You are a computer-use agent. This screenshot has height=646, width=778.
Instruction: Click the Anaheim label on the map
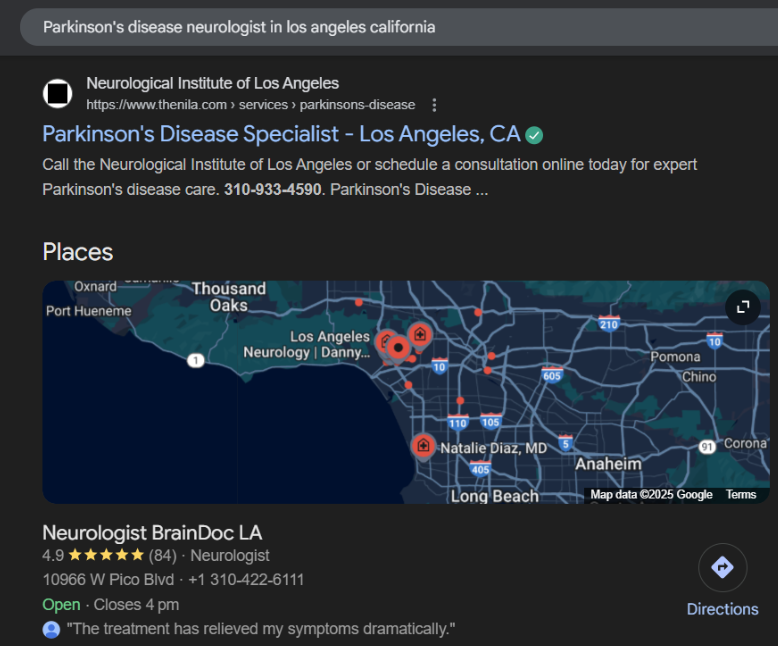[608, 464]
